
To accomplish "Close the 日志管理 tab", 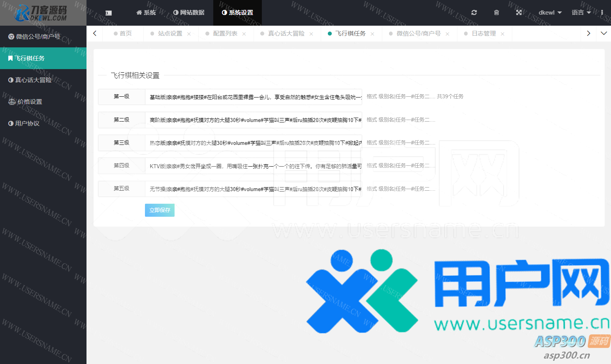I will [502, 34].
